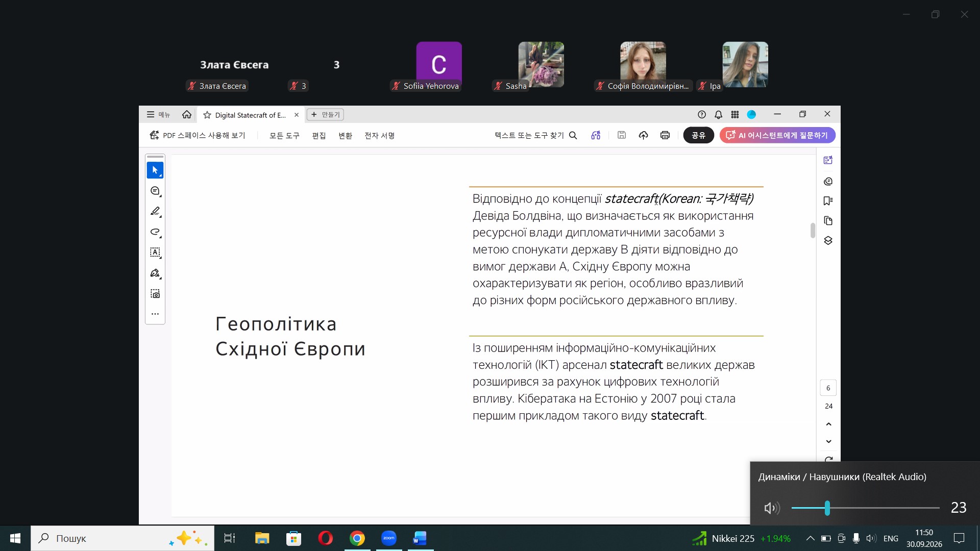The image size is (980, 551).
Task: Click the AI 어시스턴트에게 질문하기 button
Action: [777, 135]
